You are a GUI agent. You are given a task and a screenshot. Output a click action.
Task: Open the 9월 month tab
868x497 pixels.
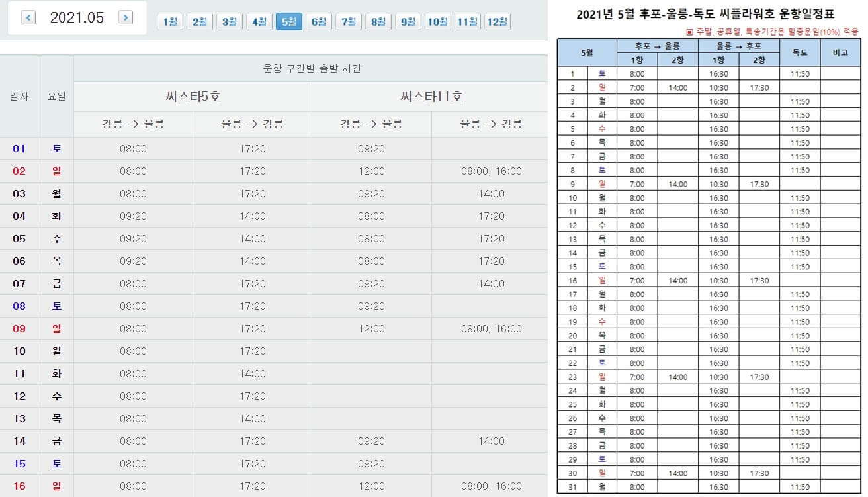408,22
